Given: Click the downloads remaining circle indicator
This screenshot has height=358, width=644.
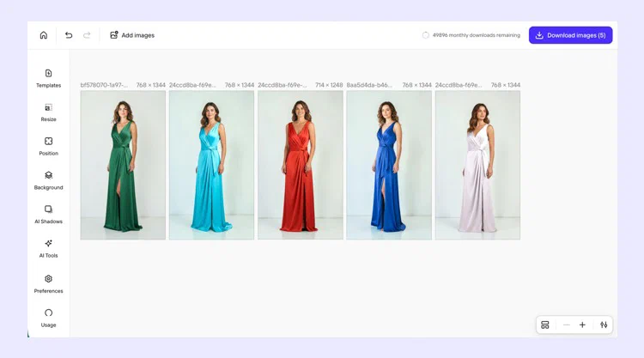Looking at the screenshot, I should pos(426,35).
